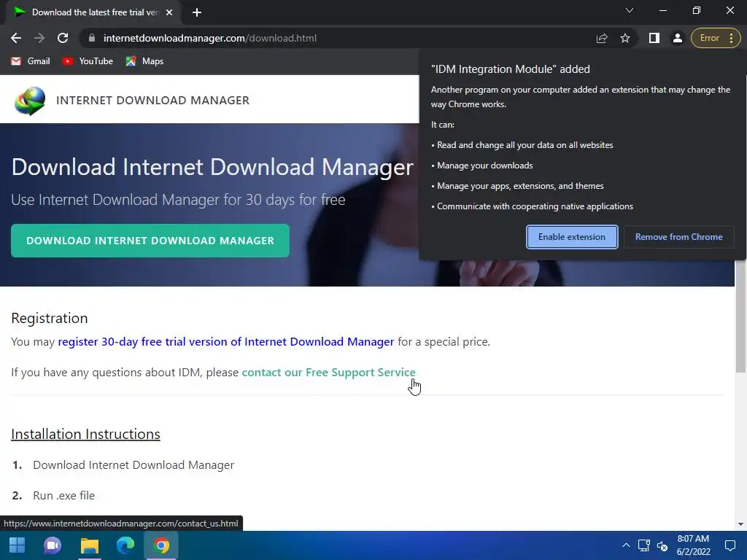
Task: Bookmark this page with the star icon
Action: pyautogui.click(x=625, y=38)
